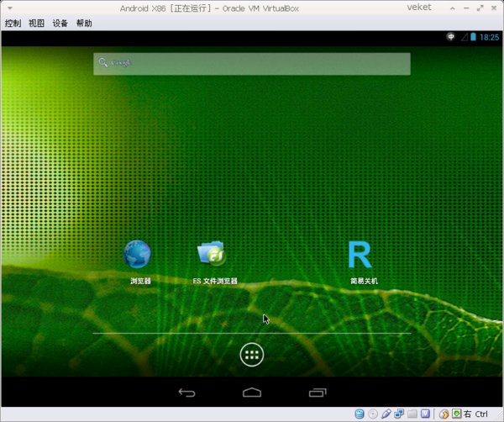Tap the Android recent apps button

point(318,393)
